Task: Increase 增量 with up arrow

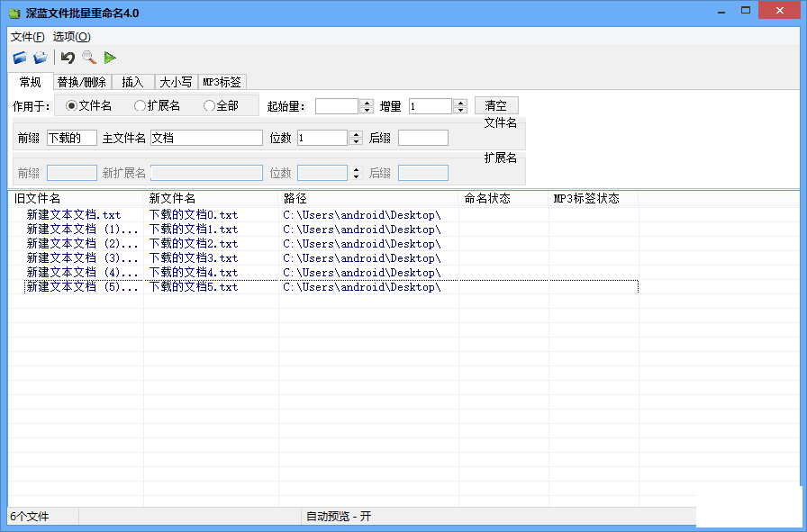Action: (x=461, y=103)
